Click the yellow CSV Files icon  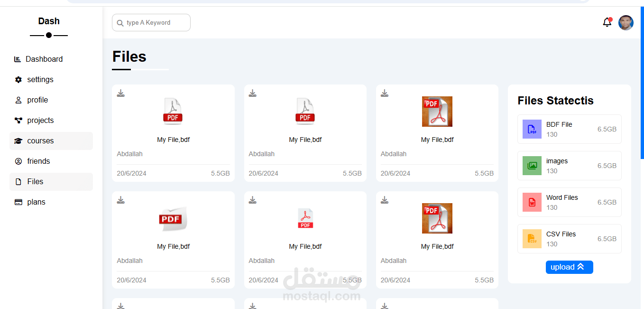pos(532,239)
